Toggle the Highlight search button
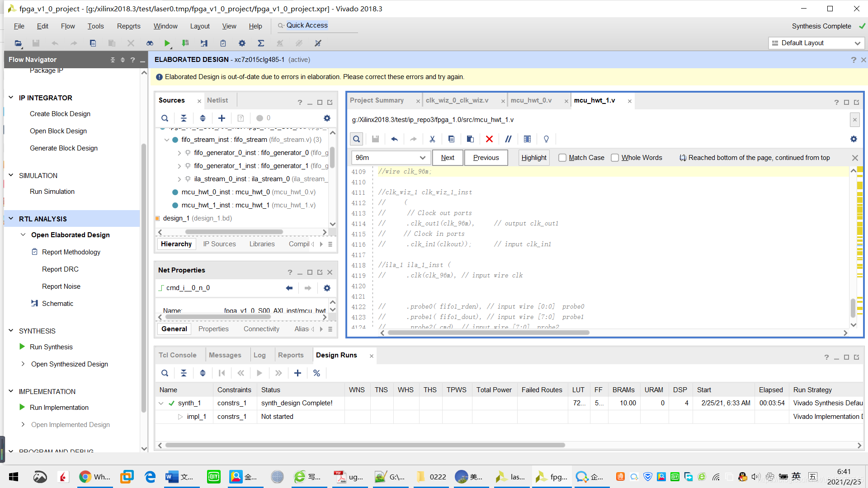868x488 pixels. pyautogui.click(x=533, y=158)
